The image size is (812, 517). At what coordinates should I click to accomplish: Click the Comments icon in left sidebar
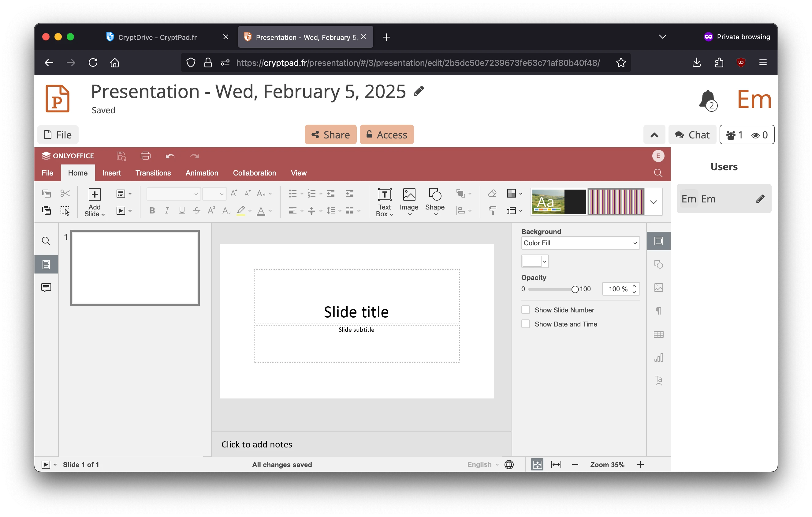pos(46,288)
